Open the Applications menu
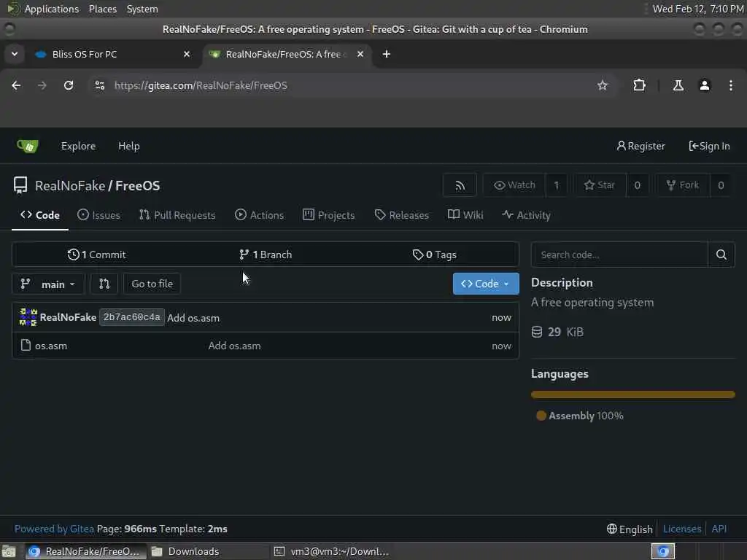Screen dimensions: 747x560 [52, 9]
